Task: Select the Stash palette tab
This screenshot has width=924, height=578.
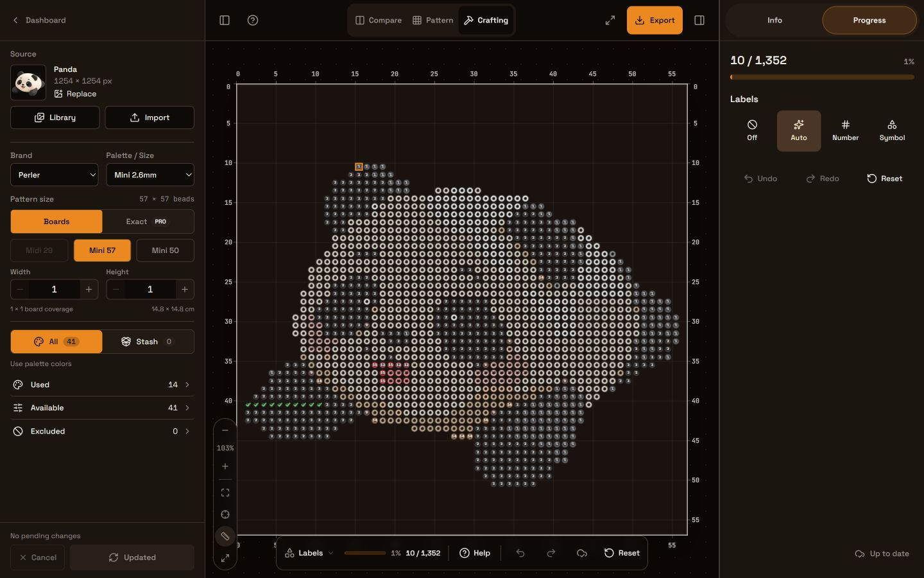Action: click(x=148, y=342)
